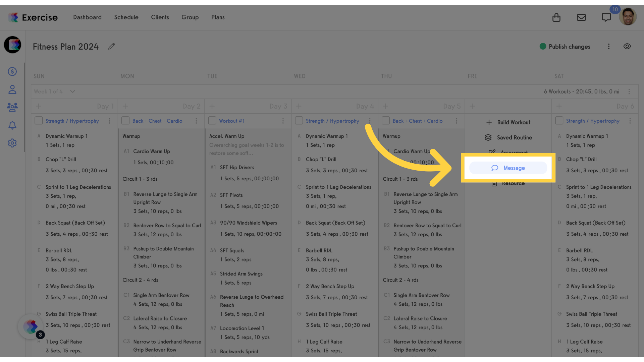The height and width of the screenshot is (362, 644).
Task: Go to Dashboard tab
Action: (87, 17)
